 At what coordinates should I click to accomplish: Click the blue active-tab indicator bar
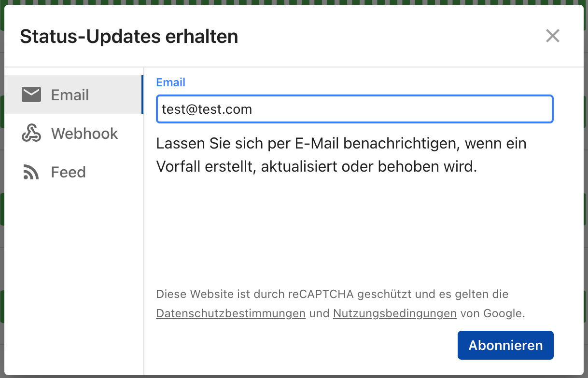pyautogui.click(x=142, y=94)
